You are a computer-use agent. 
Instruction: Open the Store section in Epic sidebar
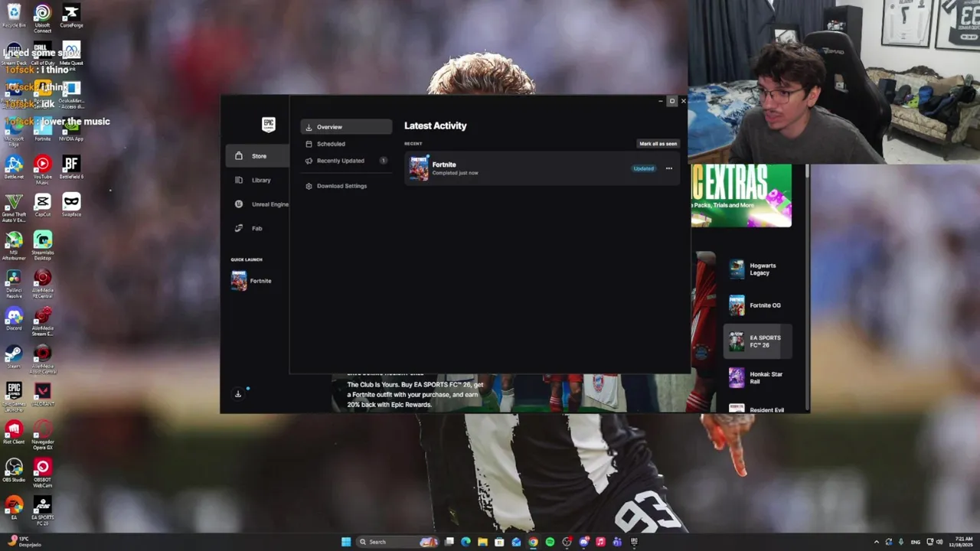pyautogui.click(x=257, y=156)
